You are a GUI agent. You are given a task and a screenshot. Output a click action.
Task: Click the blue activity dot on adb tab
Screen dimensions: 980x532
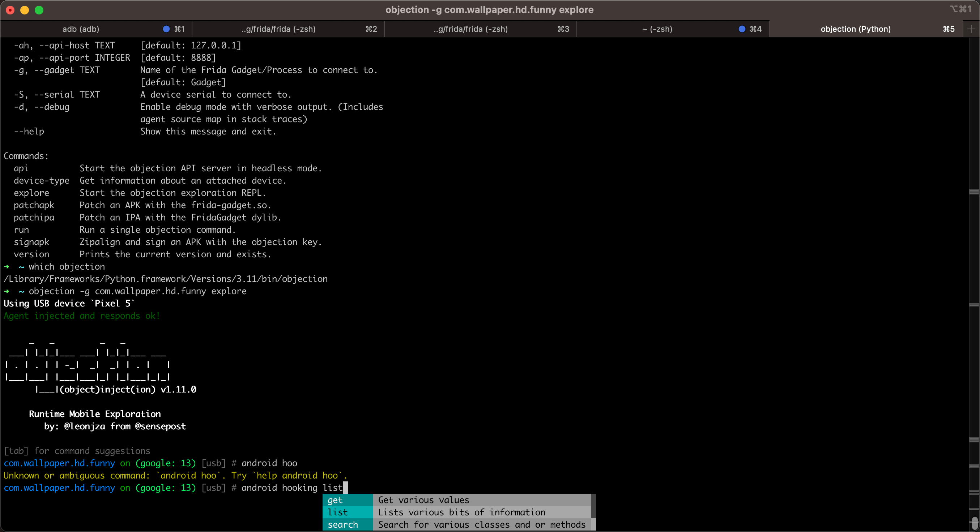(166, 29)
